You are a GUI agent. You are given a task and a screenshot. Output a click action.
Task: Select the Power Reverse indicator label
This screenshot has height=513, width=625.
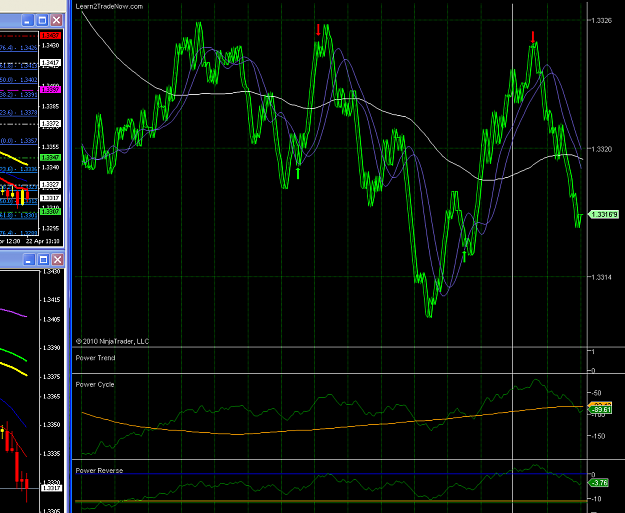coord(99,471)
